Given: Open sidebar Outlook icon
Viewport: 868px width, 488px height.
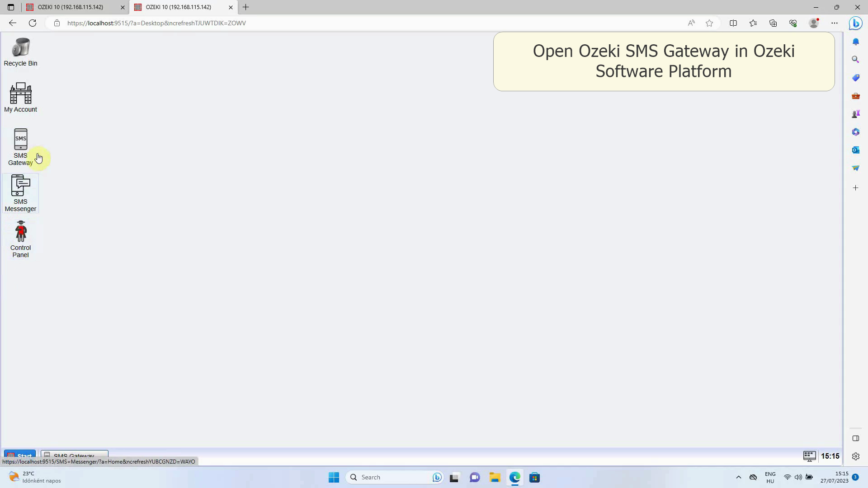Looking at the screenshot, I should pyautogui.click(x=855, y=150).
